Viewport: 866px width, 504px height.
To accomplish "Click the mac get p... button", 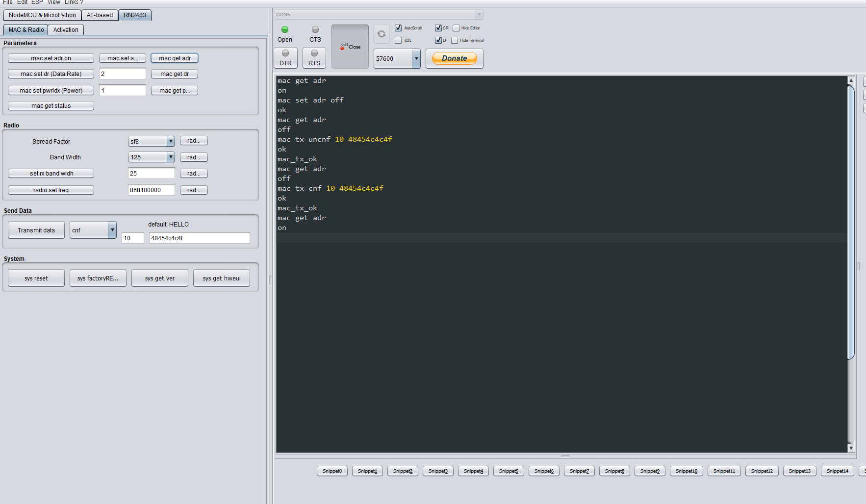I will click(175, 91).
